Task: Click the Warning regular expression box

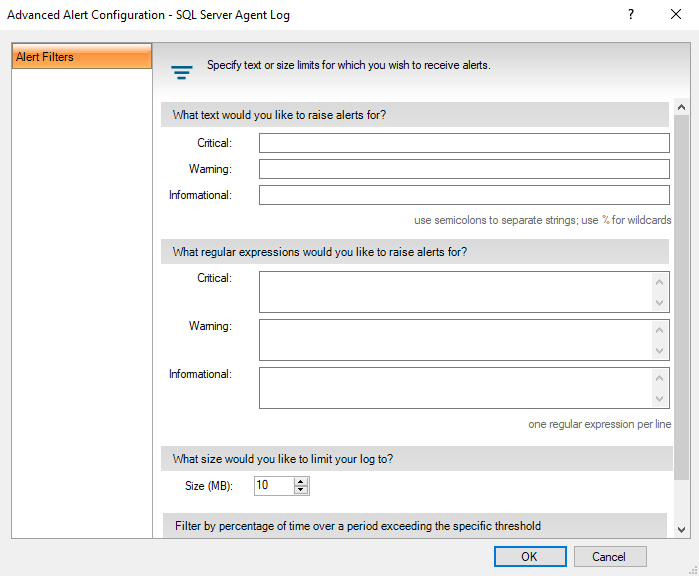Action: (455, 340)
